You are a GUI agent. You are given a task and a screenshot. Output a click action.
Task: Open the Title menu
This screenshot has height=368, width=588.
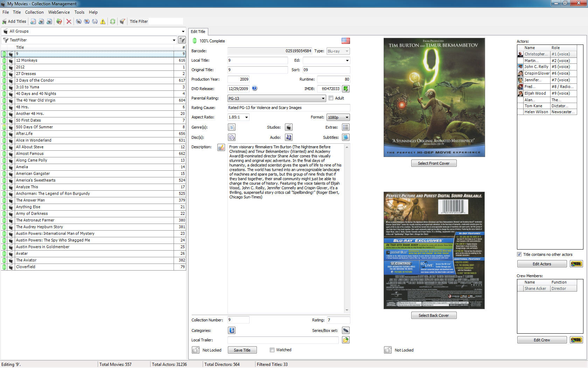point(17,12)
